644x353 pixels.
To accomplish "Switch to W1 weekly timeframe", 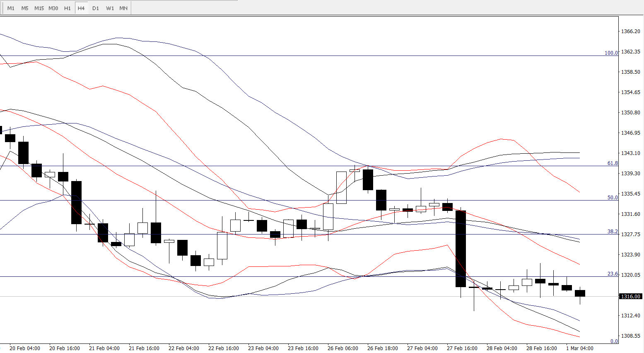I will 110,8.
